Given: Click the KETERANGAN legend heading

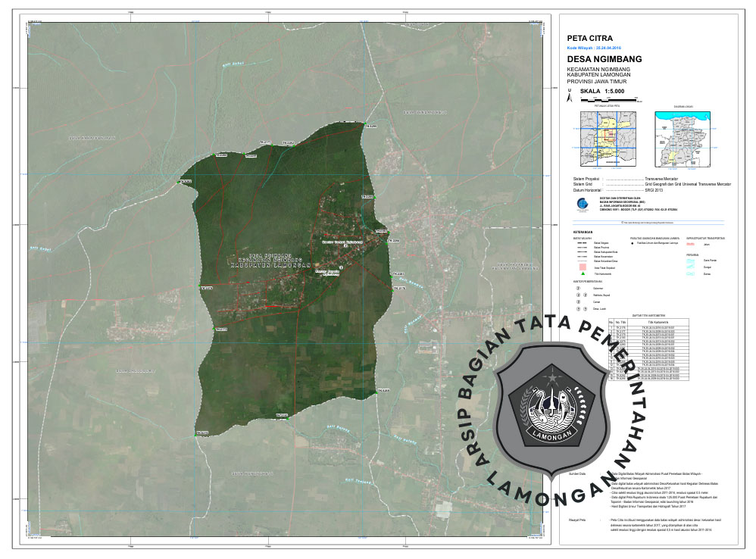Looking at the screenshot, I should [x=582, y=233].
